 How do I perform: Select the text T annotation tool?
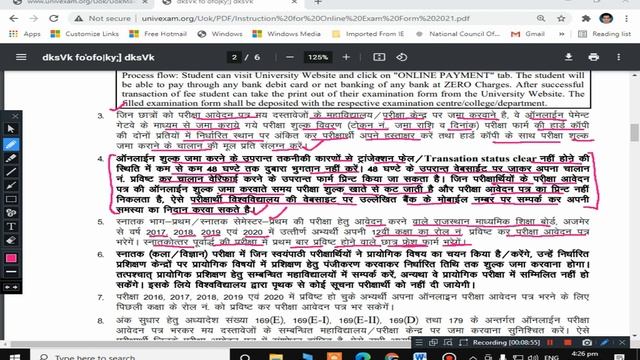tap(11, 227)
